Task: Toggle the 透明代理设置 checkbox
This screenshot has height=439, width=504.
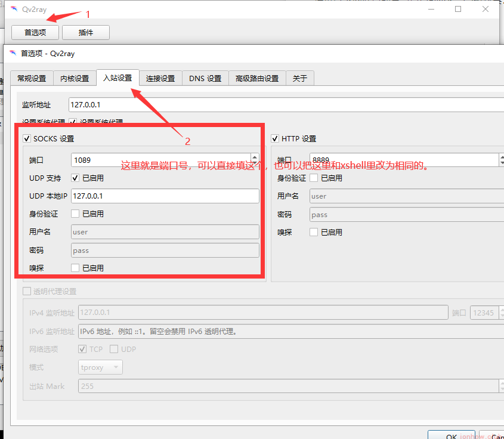Action: pyautogui.click(x=27, y=291)
